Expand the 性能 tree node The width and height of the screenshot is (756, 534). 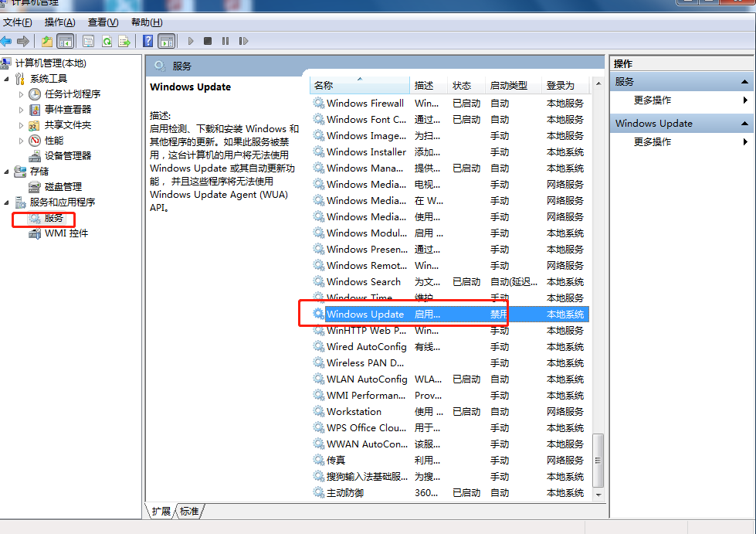21,141
